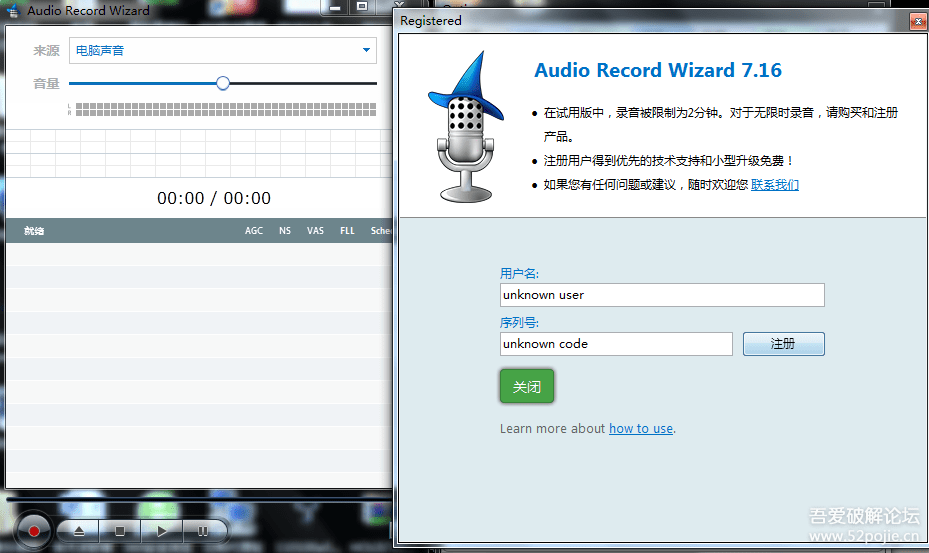929x553 pixels.
Task: Click the 序列号 serial number field
Action: click(x=616, y=344)
